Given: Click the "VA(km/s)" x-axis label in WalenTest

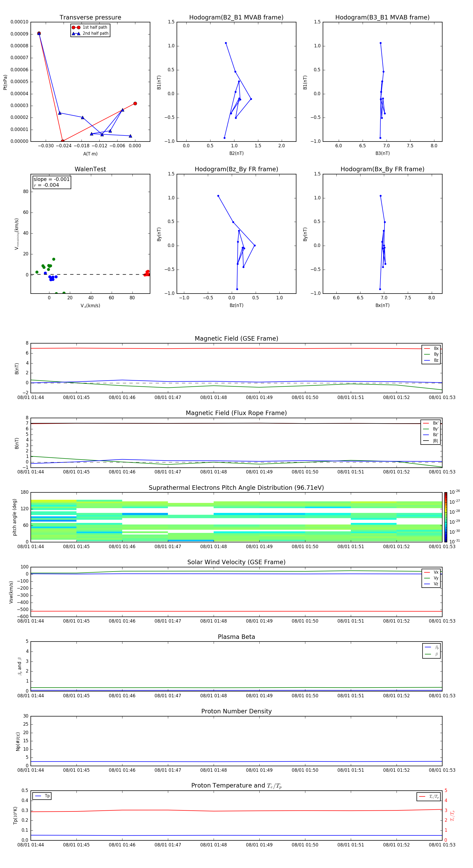Looking at the screenshot, I should pyautogui.click(x=90, y=306).
